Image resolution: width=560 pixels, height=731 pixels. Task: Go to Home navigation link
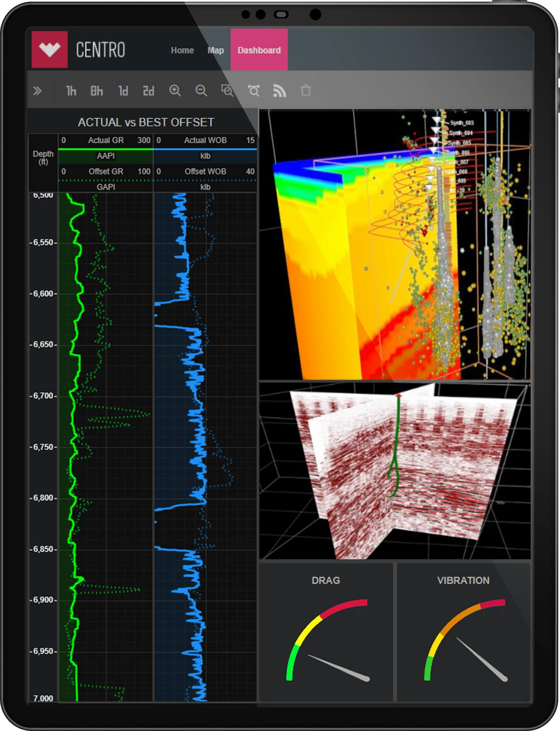(182, 50)
